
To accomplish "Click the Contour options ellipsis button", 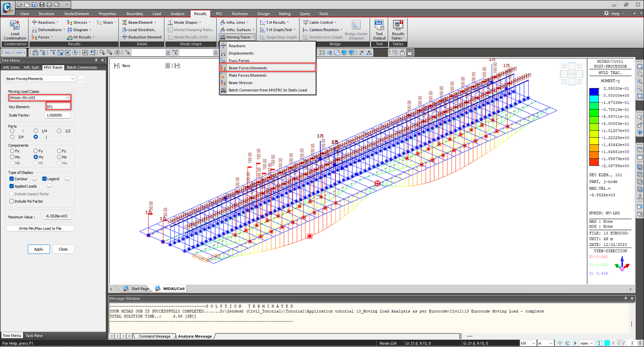I will pyautogui.click(x=34, y=179).
